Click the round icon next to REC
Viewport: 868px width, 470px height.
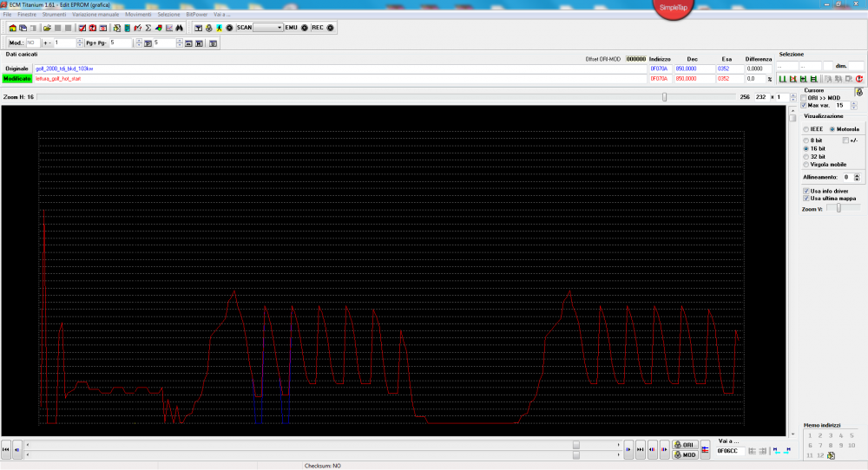[x=330, y=28]
